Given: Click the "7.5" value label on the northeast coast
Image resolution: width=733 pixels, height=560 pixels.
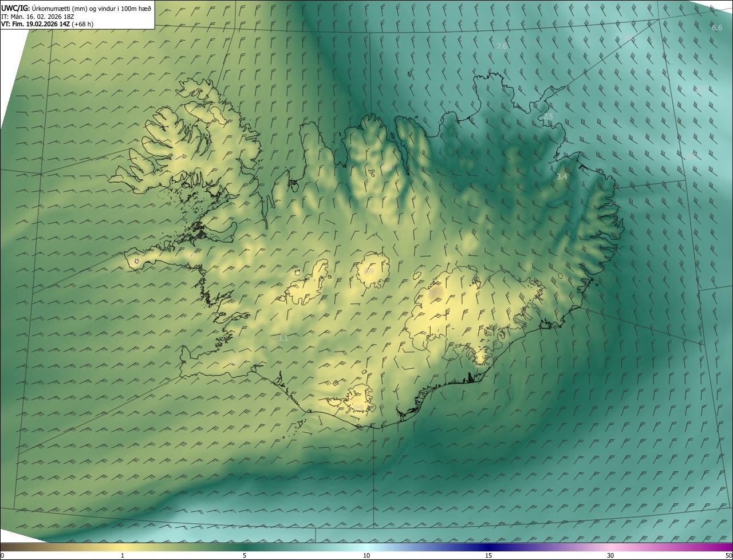Looking at the screenshot, I should pos(548,116).
